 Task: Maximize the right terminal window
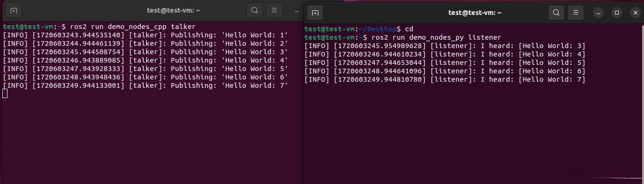click(617, 13)
